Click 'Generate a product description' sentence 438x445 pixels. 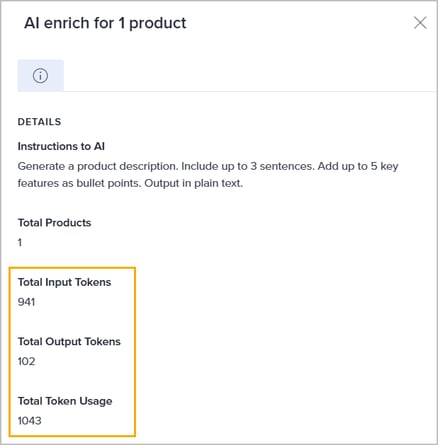tap(98, 166)
